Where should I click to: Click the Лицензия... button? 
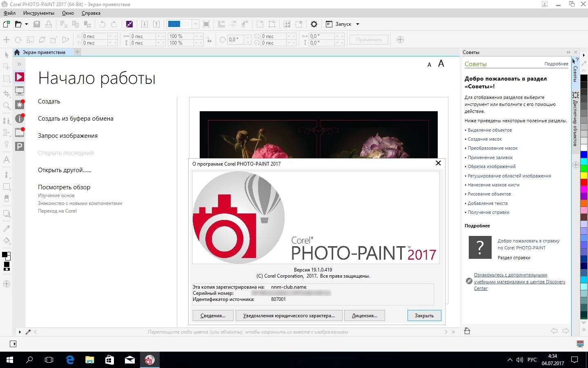[365, 315]
